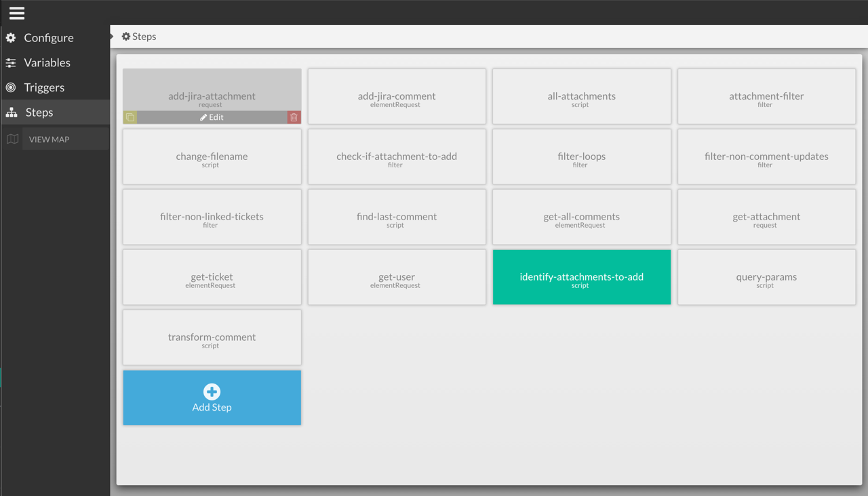
Task: Click the Steps hierarchy icon in sidebar
Action: pyautogui.click(x=12, y=112)
